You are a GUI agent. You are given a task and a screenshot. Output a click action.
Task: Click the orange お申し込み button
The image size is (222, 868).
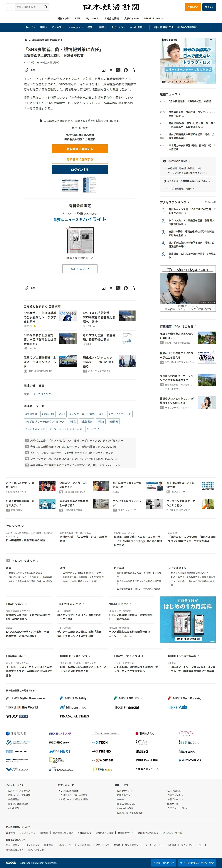coord(193,7)
